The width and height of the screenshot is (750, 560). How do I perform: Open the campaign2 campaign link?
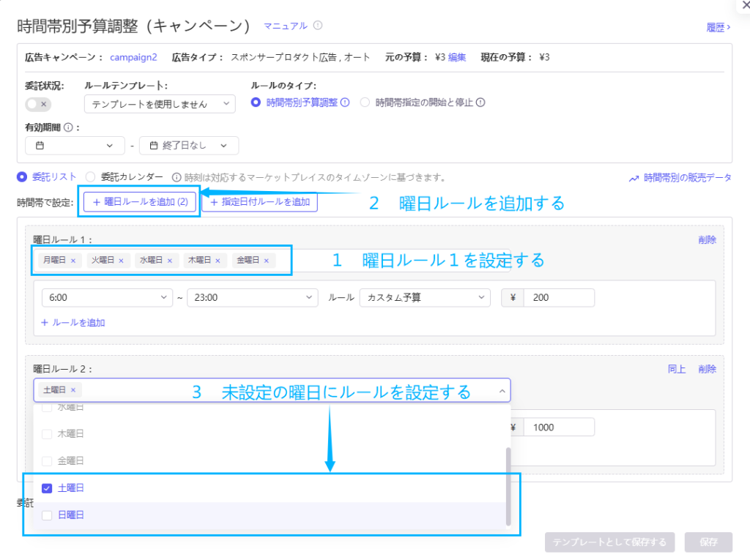pos(133,57)
